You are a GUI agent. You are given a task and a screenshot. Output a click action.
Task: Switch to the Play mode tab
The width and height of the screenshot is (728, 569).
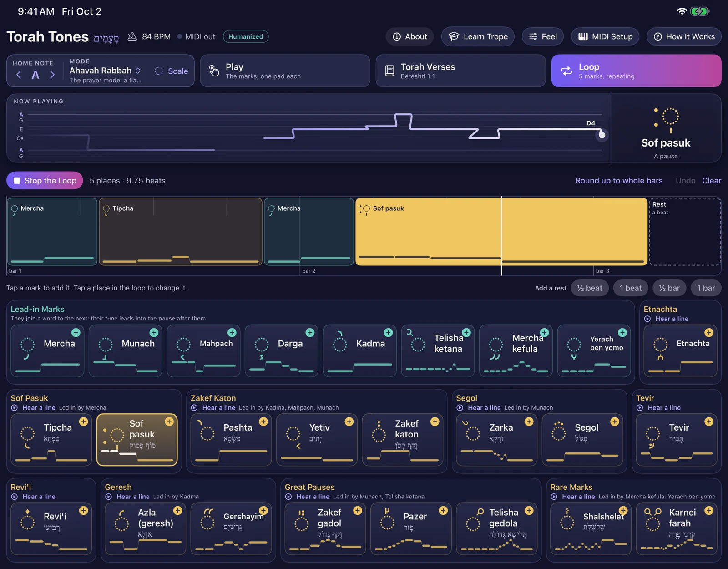(x=285, y=71)
